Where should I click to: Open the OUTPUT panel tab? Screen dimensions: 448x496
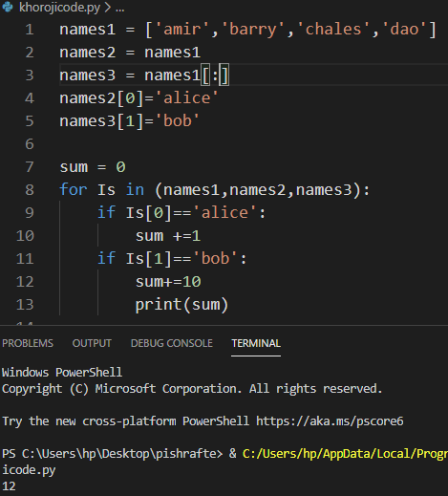(x=92, y=343)
